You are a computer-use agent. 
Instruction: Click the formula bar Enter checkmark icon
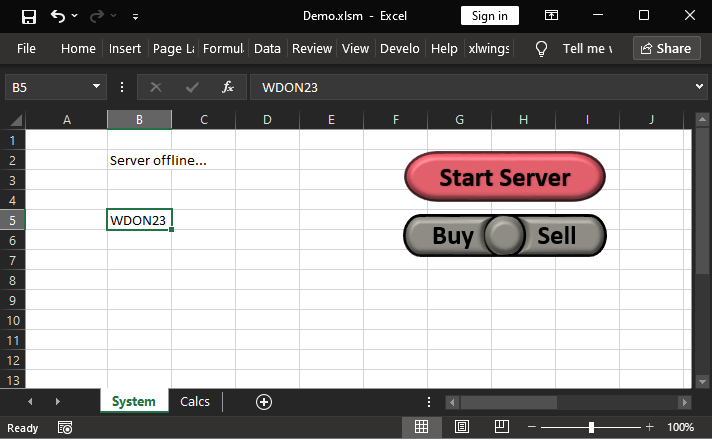click(192, 87)
